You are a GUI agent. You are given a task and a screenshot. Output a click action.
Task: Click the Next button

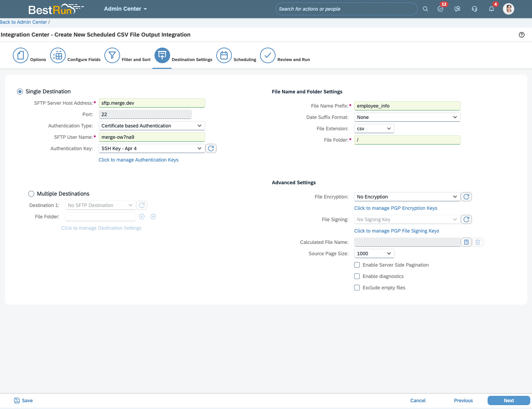508,400
